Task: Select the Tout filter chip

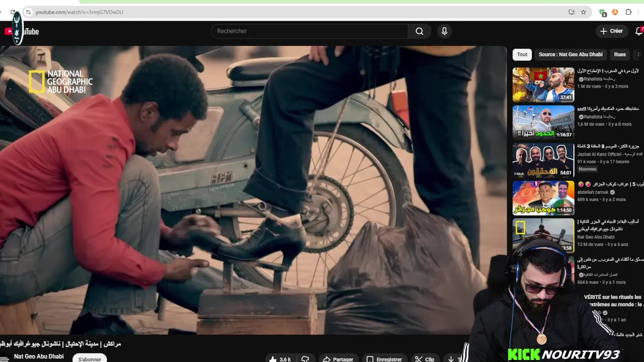Action: click(522, 54)
